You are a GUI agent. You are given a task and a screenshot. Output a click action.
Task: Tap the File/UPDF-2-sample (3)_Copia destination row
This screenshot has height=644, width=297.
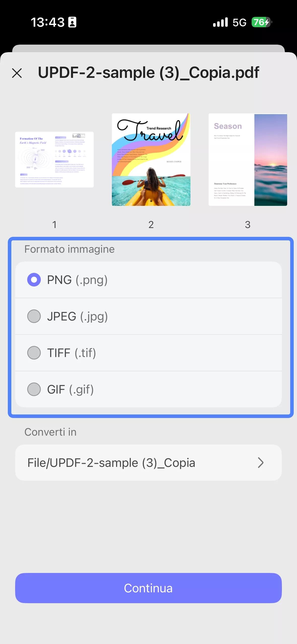(141, 463)
